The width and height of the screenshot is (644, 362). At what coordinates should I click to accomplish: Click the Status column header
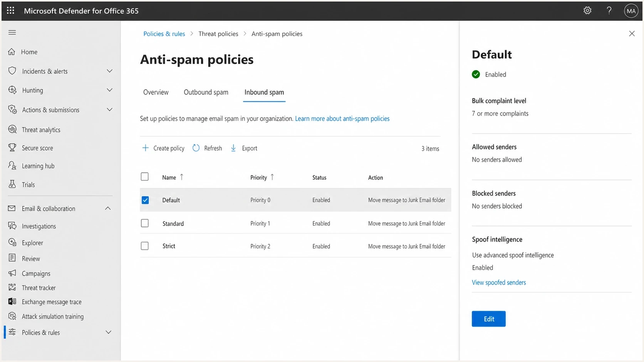click(x=319, y=177)
